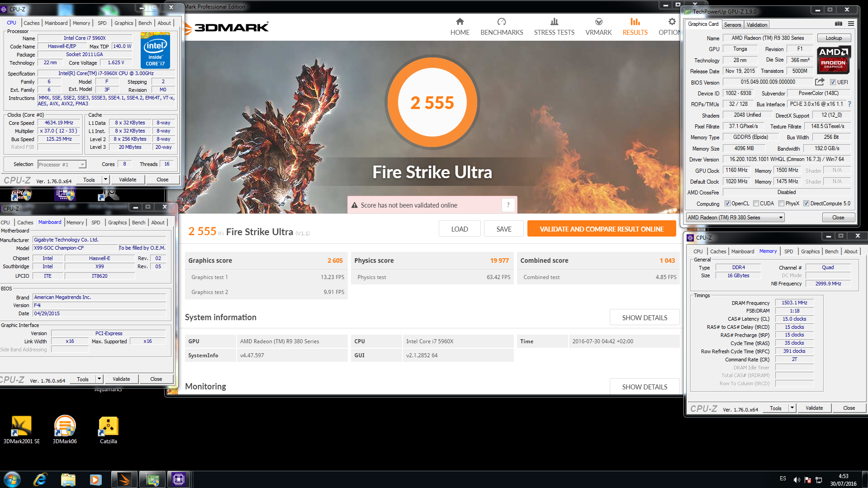Viewport: 868px width, 488px height.
Task: Click the GPU-Z BIOS export arrow icon
Action: [x=820, y=82]
